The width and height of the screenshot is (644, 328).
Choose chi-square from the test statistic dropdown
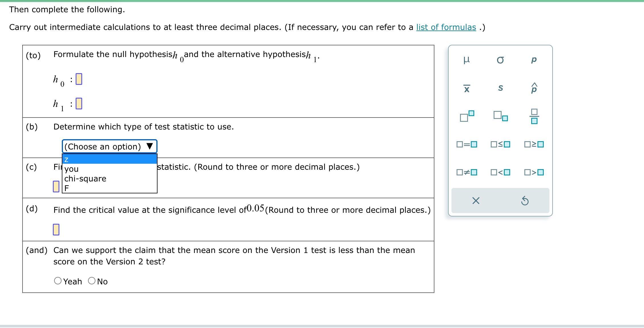click(x=85, y=179)
